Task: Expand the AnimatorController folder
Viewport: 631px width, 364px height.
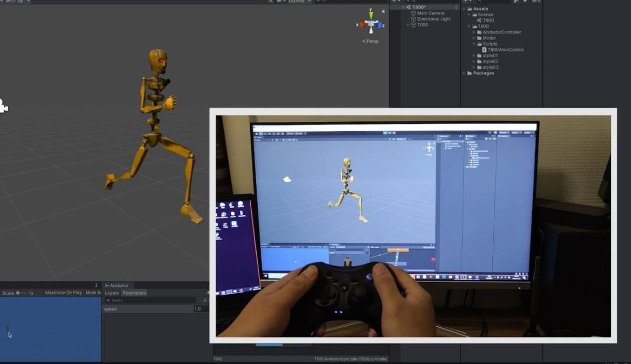Action: [473, 32]
